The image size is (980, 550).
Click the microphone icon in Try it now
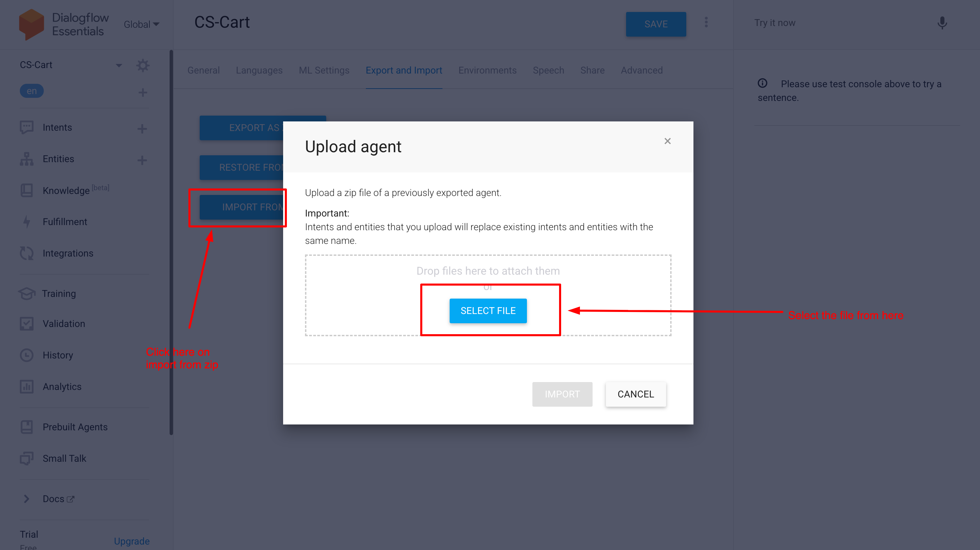(x=942, y=23)
